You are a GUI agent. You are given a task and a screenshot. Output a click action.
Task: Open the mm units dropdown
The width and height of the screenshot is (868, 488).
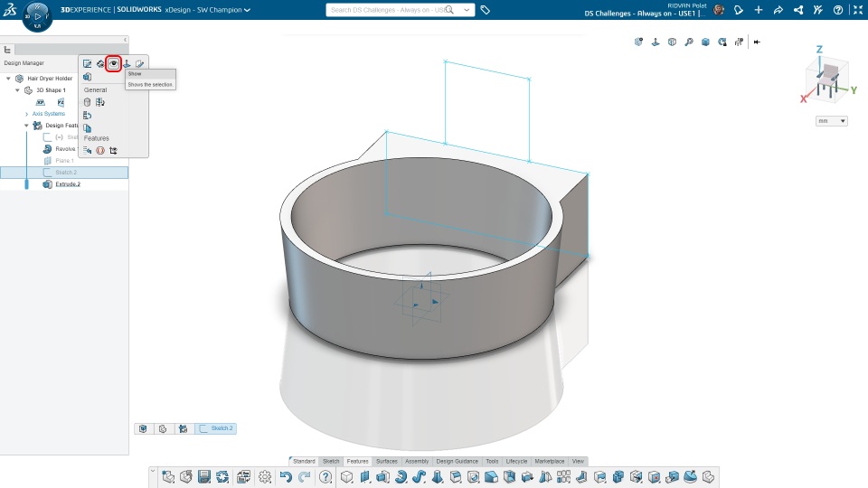pos(832,121)
